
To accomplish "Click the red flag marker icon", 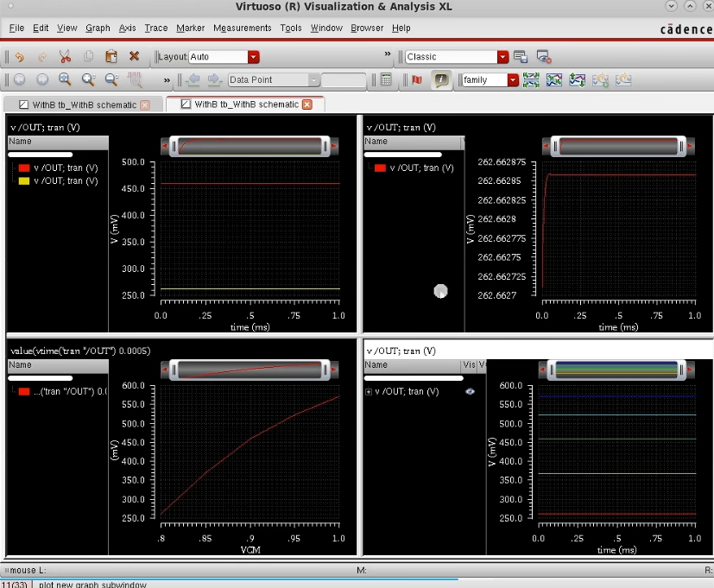I will pos(417,80).
